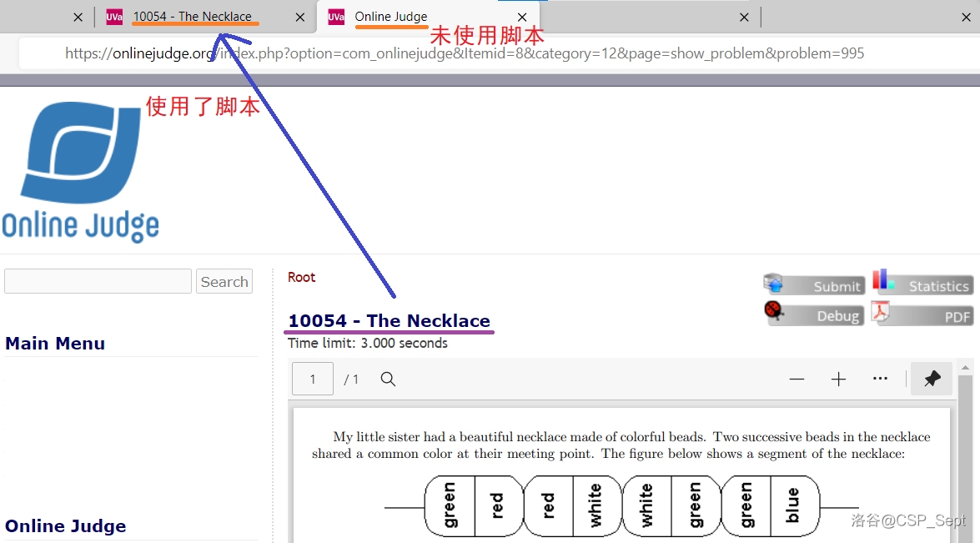Click the browser address bar URL
Image resolution: width=980 pixels, height=543 pixels.
click(465, 53)
